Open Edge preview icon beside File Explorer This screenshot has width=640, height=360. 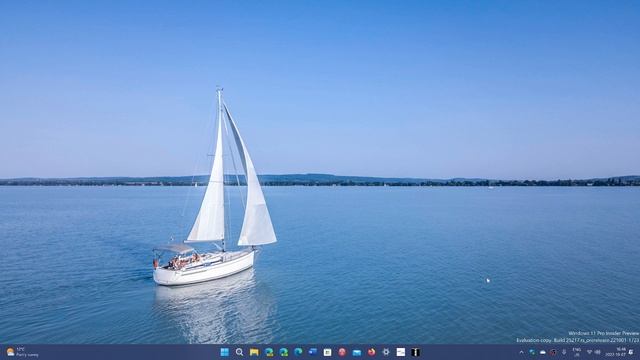pos(269,352)
